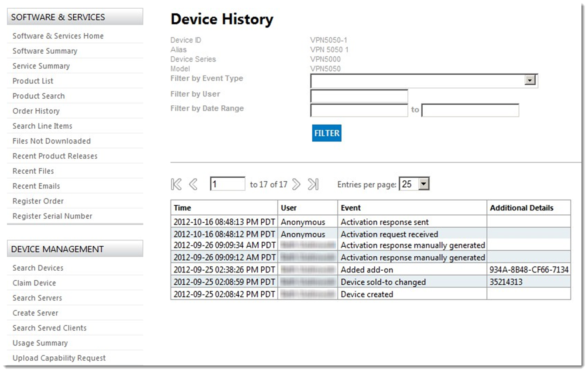Open the Entries per page dropdown
Viewport: 588px width, 372px height.
[x=414, y=184]
